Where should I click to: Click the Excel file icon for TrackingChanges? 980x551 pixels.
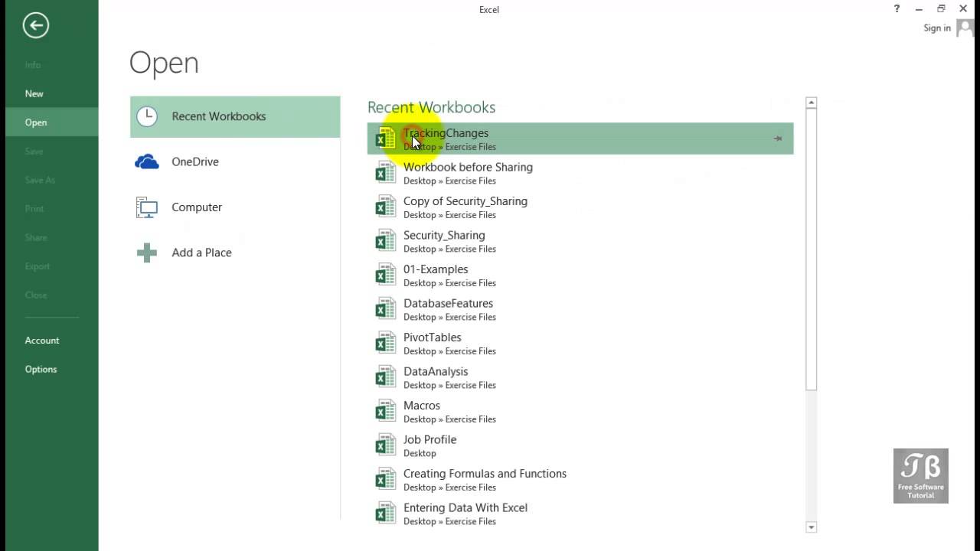385,139
